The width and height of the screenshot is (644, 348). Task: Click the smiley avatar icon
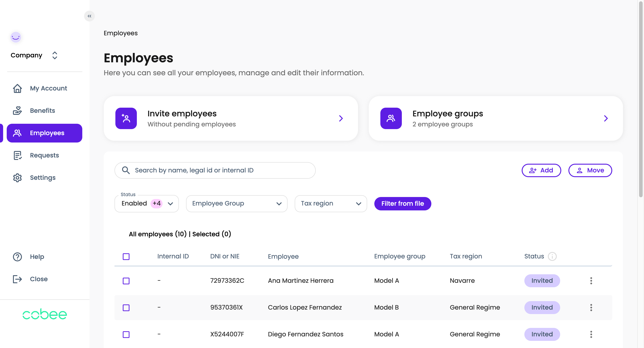tap(16, 37)
